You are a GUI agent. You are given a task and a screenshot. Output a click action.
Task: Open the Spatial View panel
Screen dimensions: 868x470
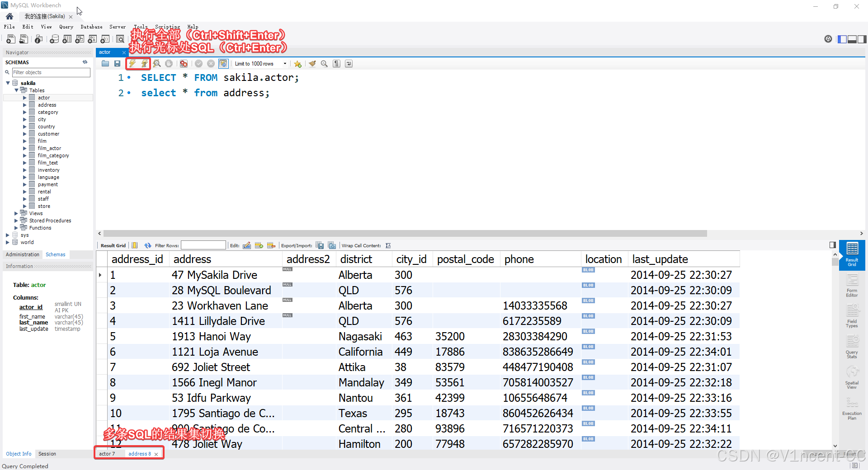[852, 378]
